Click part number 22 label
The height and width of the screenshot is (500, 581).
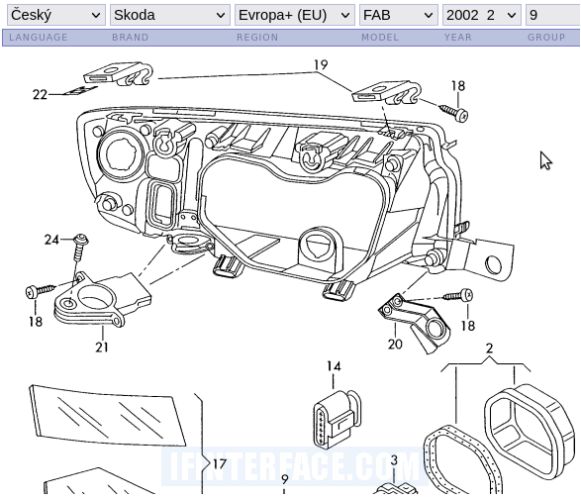[x=40, y=95]
